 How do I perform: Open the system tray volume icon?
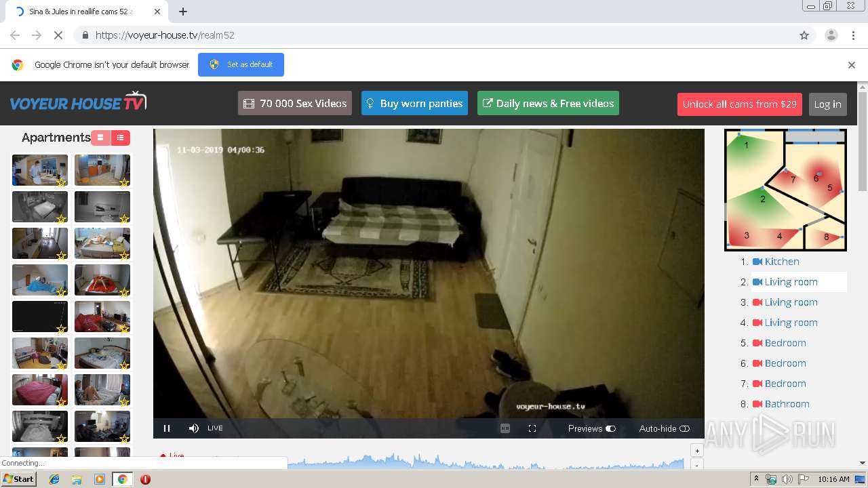787,479
